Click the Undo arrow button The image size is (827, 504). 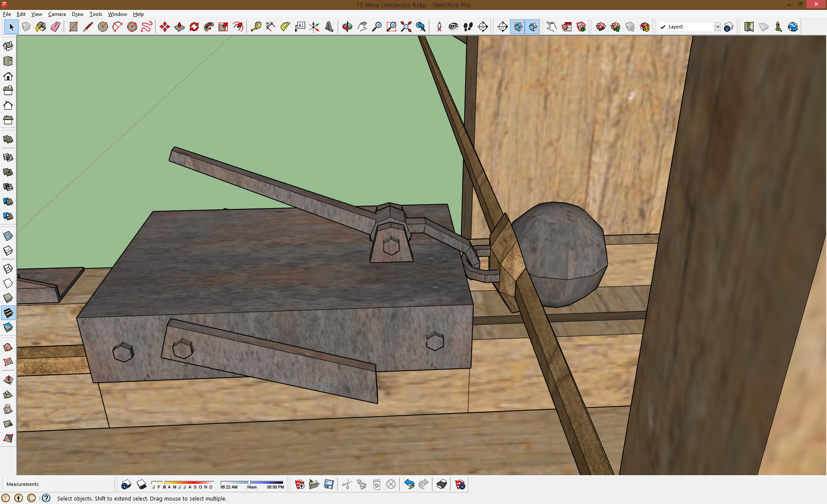[x=409, y=484]
